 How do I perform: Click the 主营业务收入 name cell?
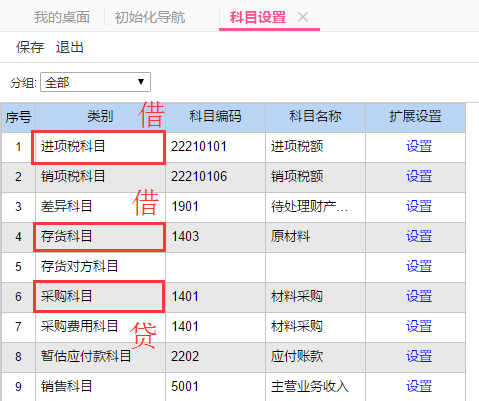click(315, 387)
